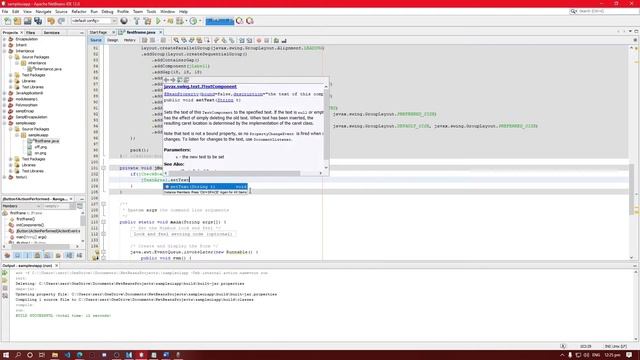Open the default config combo box
Screen dimensions: 640x360
click(94, 21)
